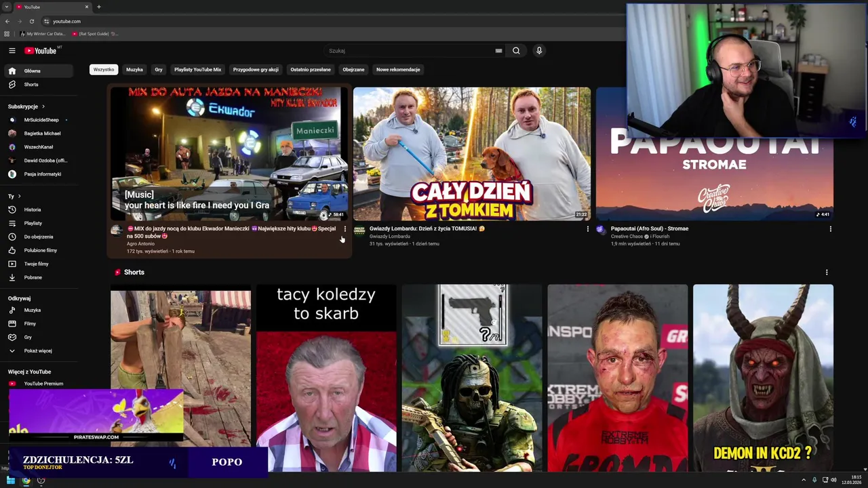Click the search magnifier button
The width and height of the screenshot is (868, 488).
516,50
